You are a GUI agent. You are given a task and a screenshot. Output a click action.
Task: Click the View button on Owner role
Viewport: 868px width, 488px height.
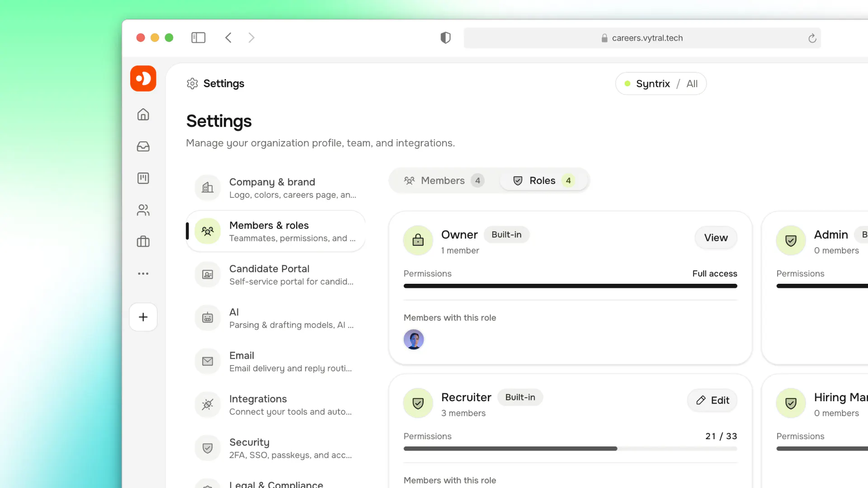click(716, 238)
